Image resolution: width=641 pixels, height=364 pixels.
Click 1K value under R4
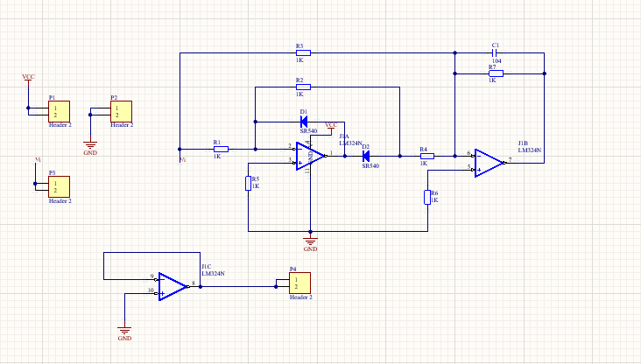(x=424, y=164)
